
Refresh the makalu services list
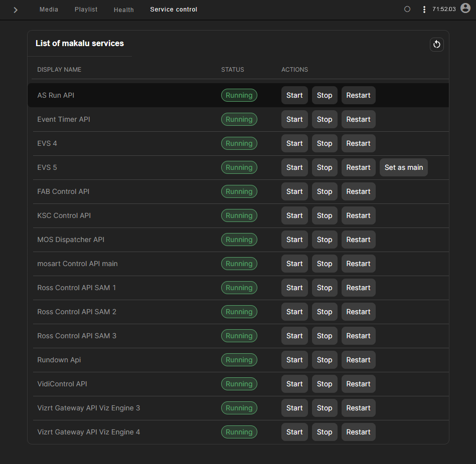(x=436, y=45)
